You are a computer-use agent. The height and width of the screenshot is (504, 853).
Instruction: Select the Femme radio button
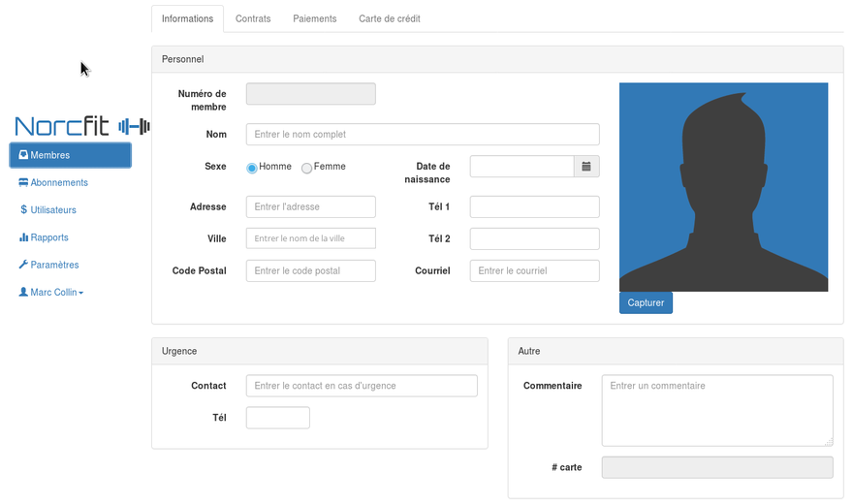pyautogui.click(x=307, y=168)
